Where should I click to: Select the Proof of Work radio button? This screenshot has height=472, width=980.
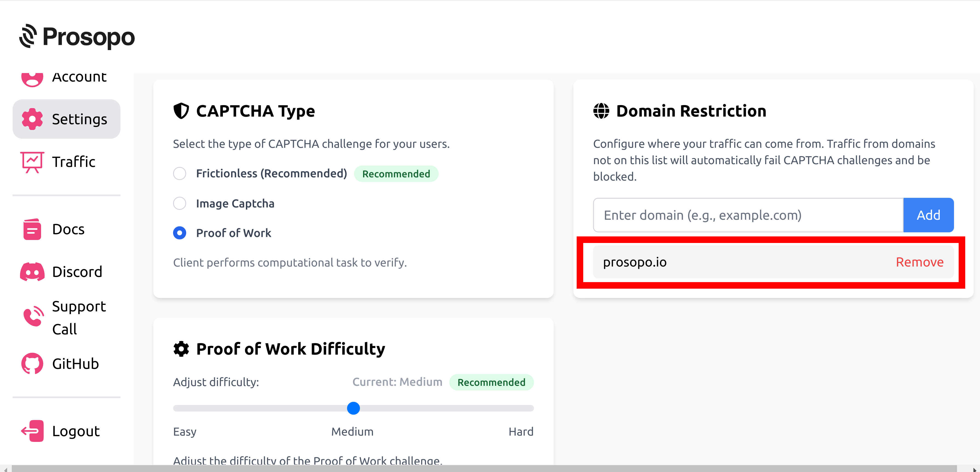(x=180, y=233)
